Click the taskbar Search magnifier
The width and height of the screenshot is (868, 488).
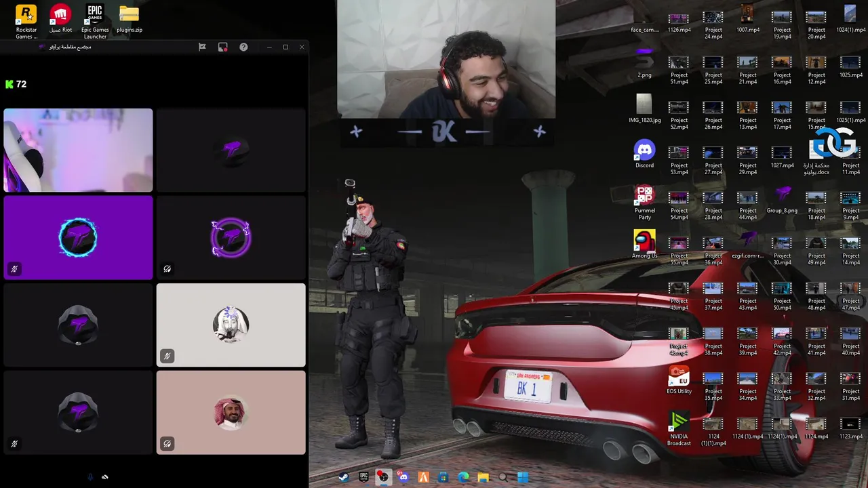503,477
